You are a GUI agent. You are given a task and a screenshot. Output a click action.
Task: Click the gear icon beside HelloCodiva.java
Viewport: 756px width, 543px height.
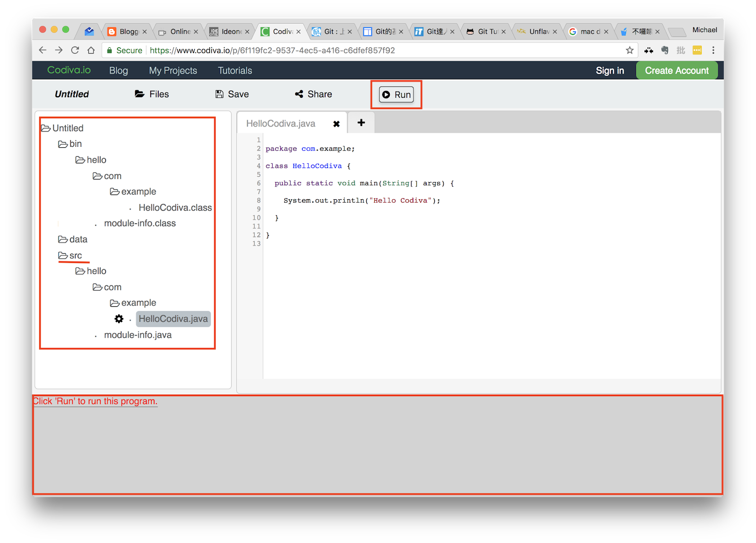coord(119,319)
